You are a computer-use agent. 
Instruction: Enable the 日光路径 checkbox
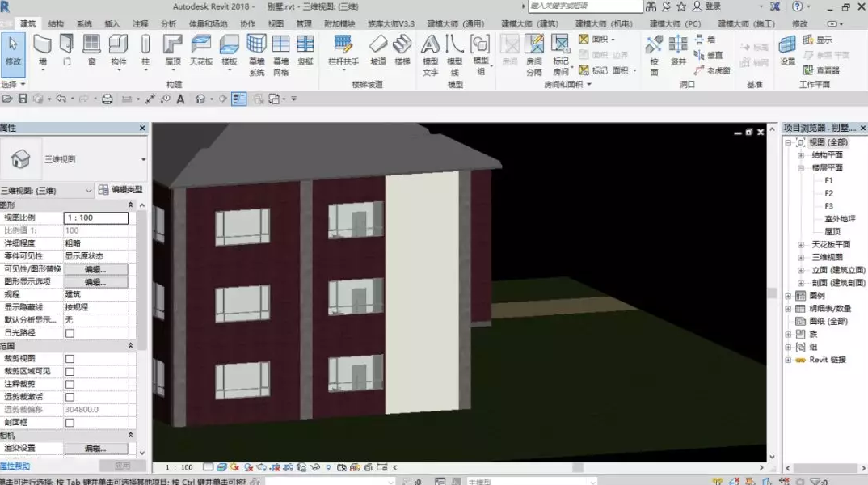coord(70,333)
